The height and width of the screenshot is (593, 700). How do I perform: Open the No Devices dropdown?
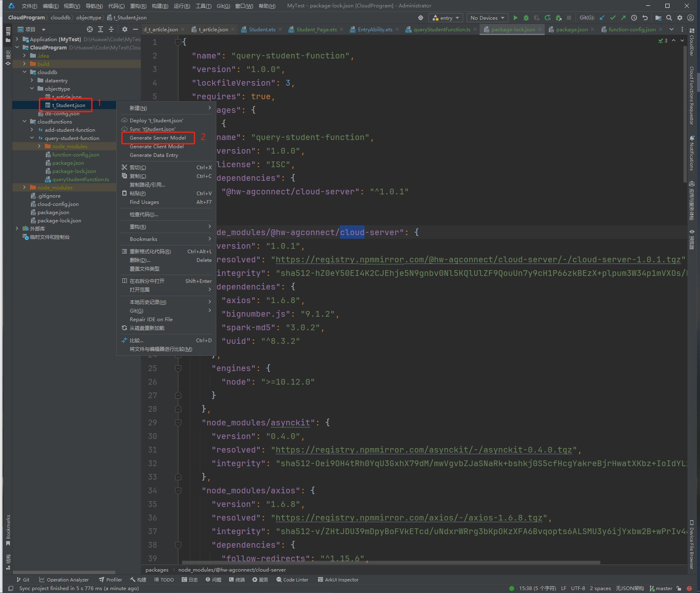click(487, 18)
